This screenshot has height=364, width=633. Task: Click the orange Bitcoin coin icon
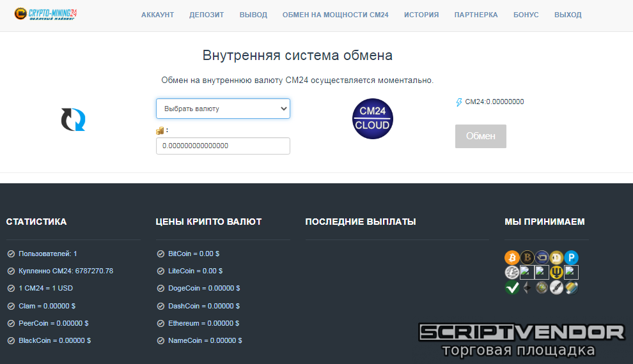coord(512,257)
